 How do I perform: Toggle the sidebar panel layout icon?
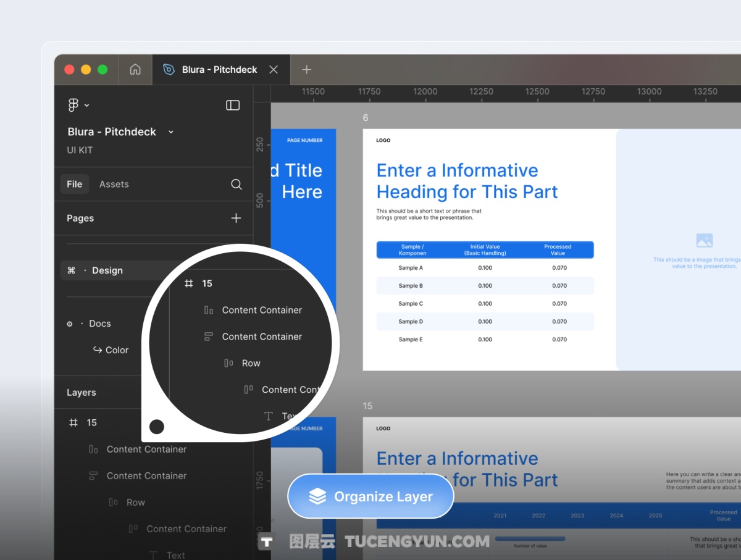233,105
